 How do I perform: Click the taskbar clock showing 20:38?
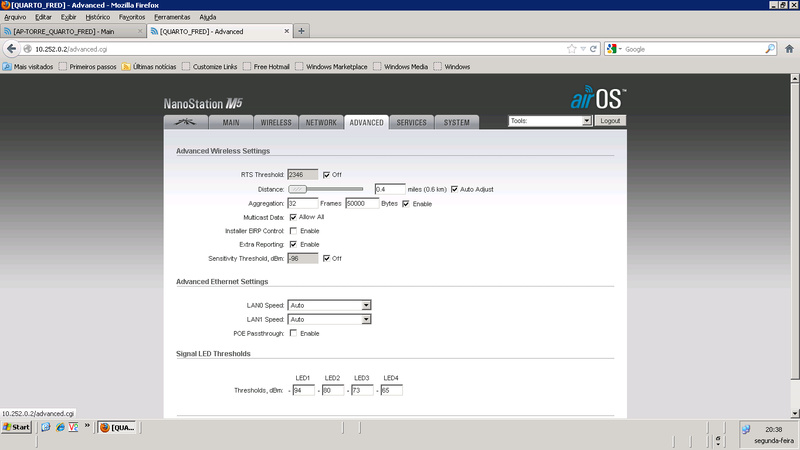pos(773,430)
